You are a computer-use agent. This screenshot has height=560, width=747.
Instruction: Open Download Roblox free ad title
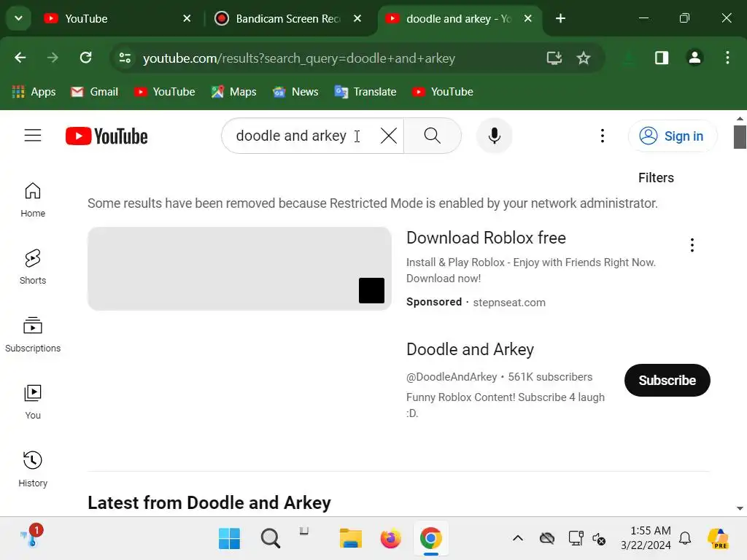click(486, 238)
